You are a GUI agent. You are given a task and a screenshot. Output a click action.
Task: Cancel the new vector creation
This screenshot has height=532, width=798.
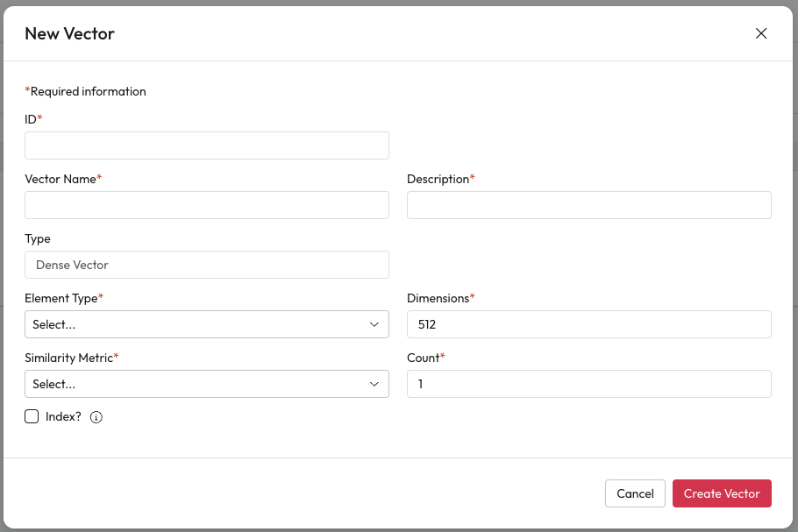point(635,493)
